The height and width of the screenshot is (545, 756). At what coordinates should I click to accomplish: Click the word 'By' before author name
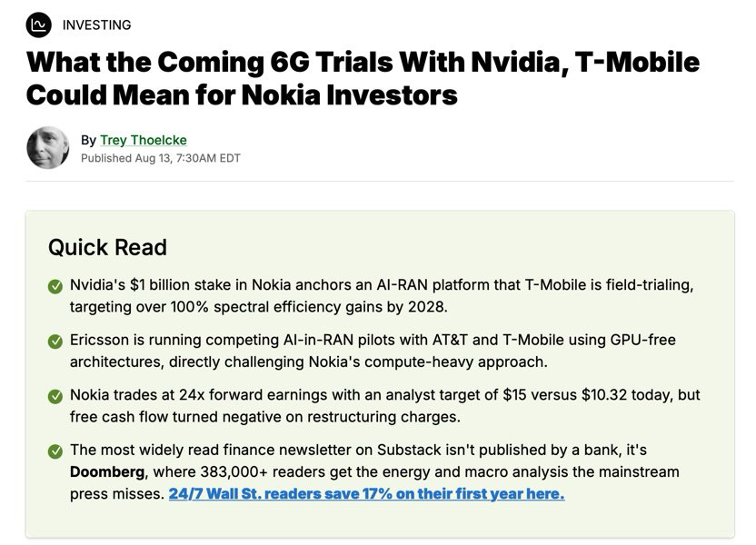89,140
